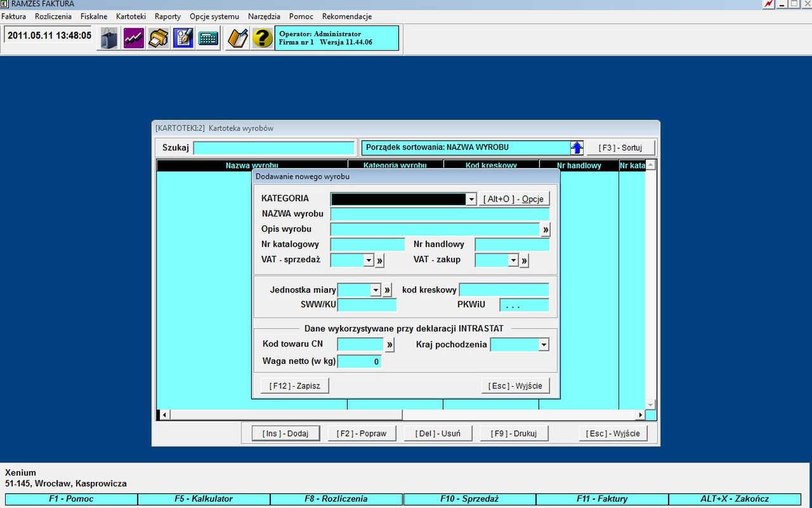The width and height of the screenshot is (812, 508).
Task: Click the » button next to VAT - sprzedaż
Action: click(379, 260)
